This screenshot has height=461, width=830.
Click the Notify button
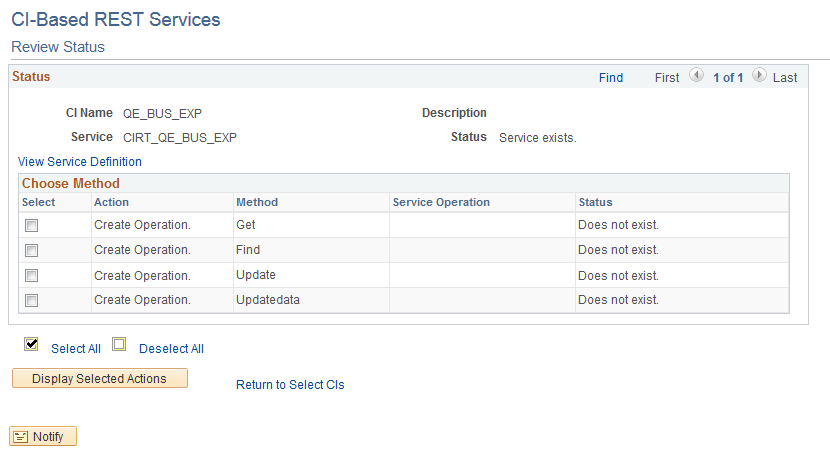43,437
